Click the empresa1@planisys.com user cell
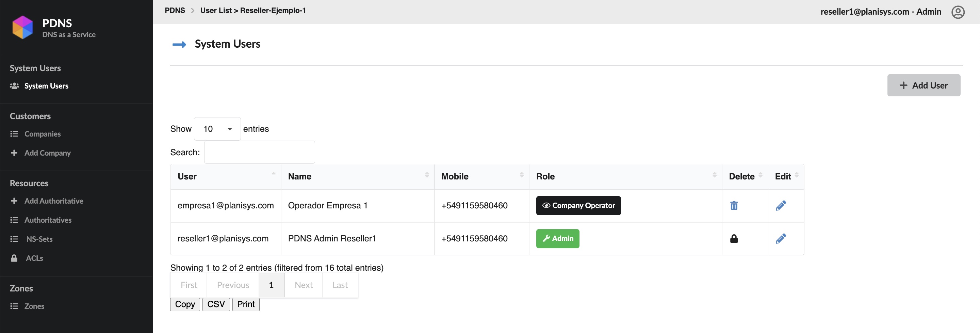 coord(226,206)
